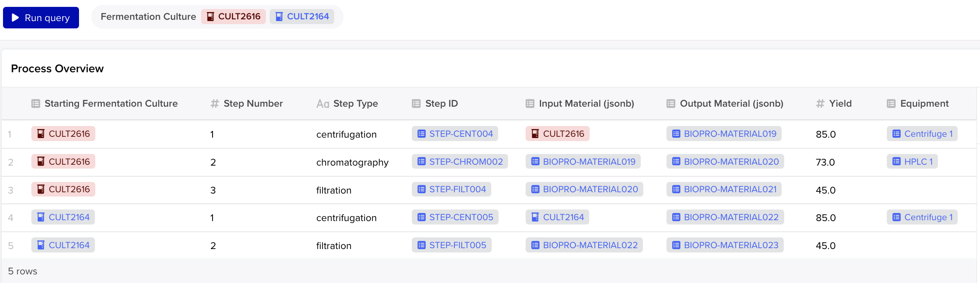Viewport: 980px width, 283px height.
Task: Click centrifugation cell in row 4
Action: [346, 218]
